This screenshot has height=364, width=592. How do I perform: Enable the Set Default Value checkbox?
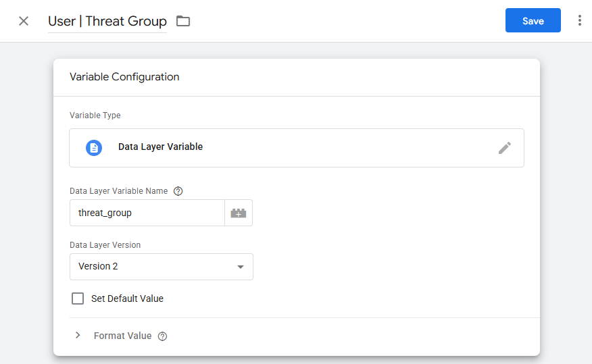pos(78,298)
